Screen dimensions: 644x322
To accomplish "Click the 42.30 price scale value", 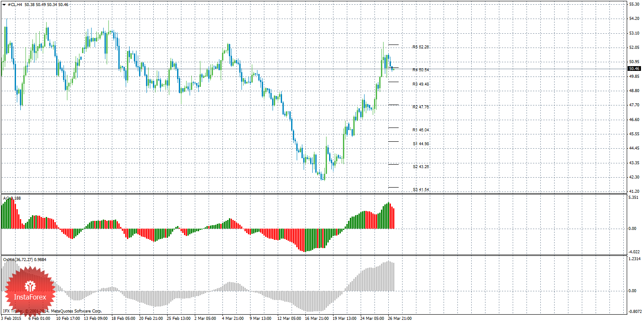I will (634, 177).
